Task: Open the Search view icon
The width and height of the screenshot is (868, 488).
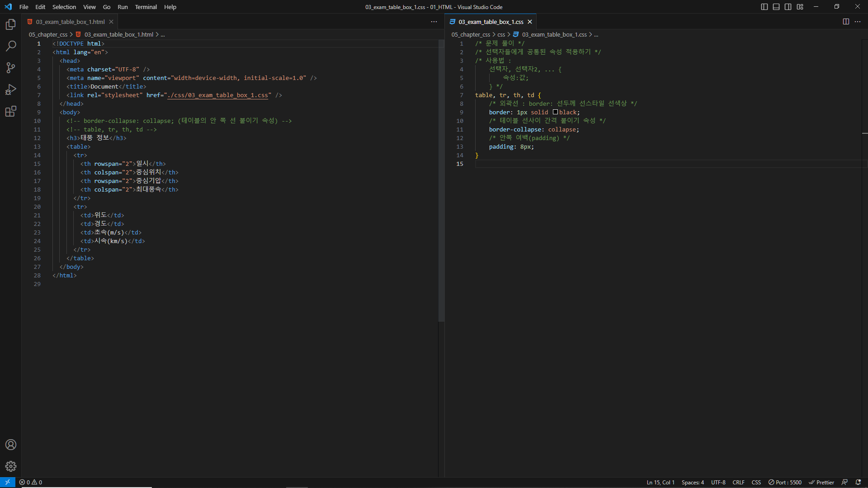Action: pyautogui.click(x=11, y=46)
